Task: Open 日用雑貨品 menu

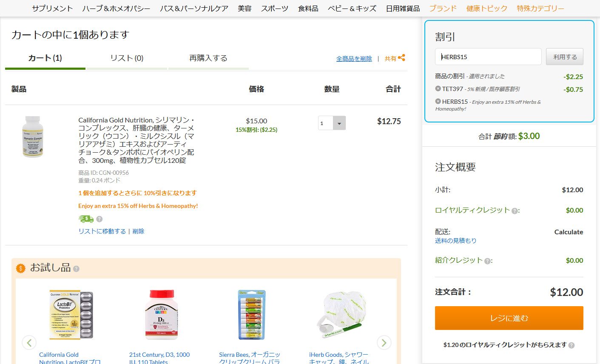Action: 403,9
